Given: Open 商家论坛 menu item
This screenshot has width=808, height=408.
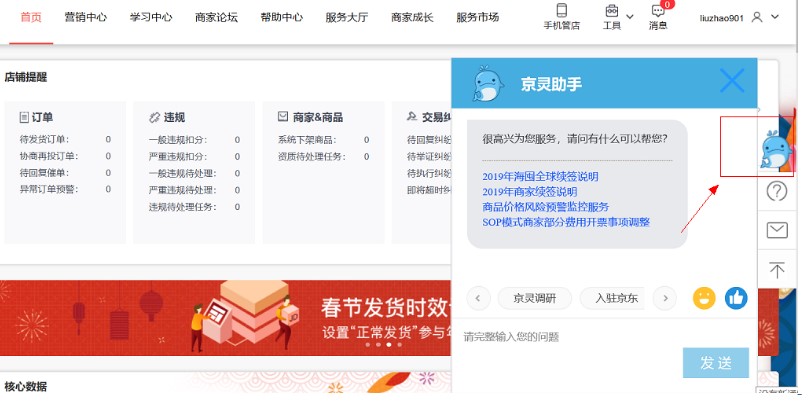Looking at the screenshot, I should (x=216, y=17).
